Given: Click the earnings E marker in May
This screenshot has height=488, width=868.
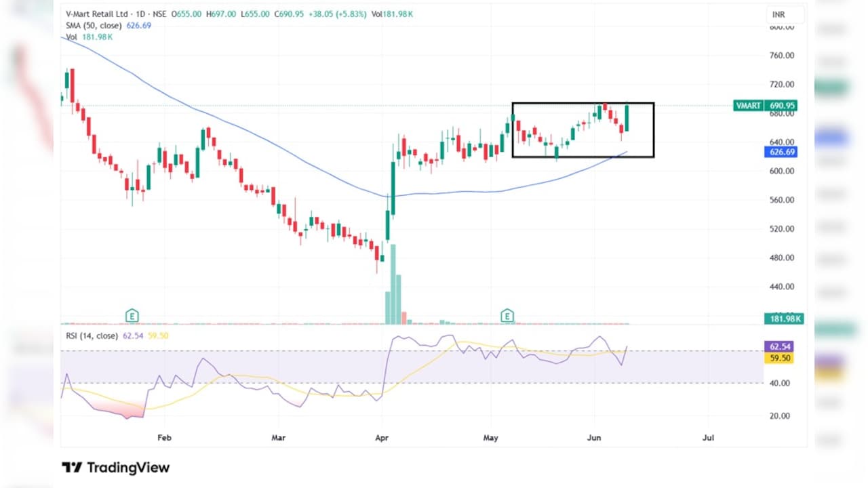Looking at the screenshot, I should (x=507, y=315).
